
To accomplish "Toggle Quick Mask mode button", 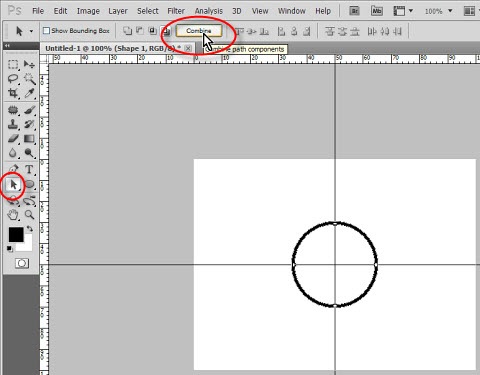I will click(22, 263).
